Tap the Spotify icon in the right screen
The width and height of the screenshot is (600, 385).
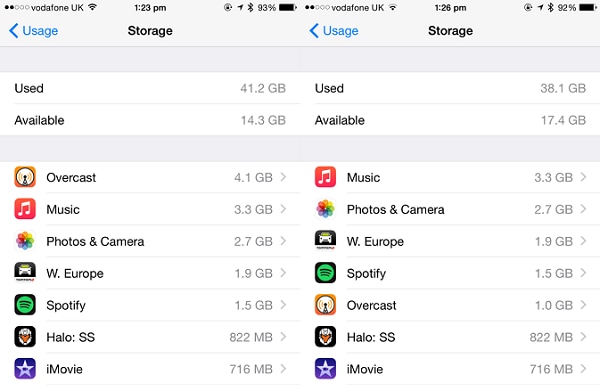point(326,273)
